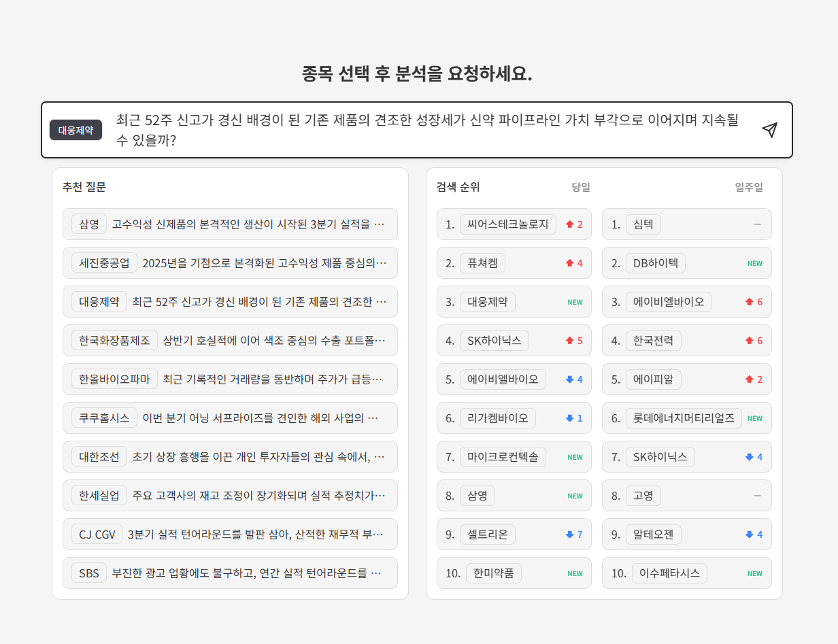Viewport: 838px width, 644px height.
Task: Click the red up arrow beside 한국전력
Action: pyautogui.click(x=750, y=341)
